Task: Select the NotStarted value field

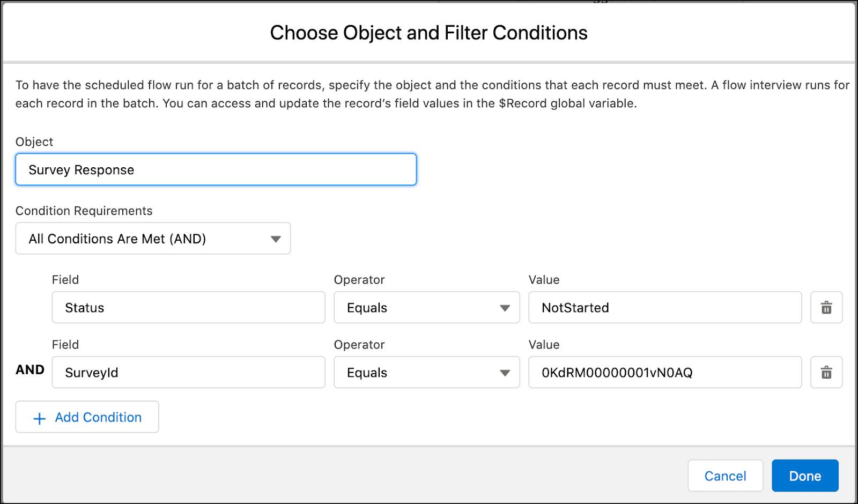Action: [x=664, y=307]
